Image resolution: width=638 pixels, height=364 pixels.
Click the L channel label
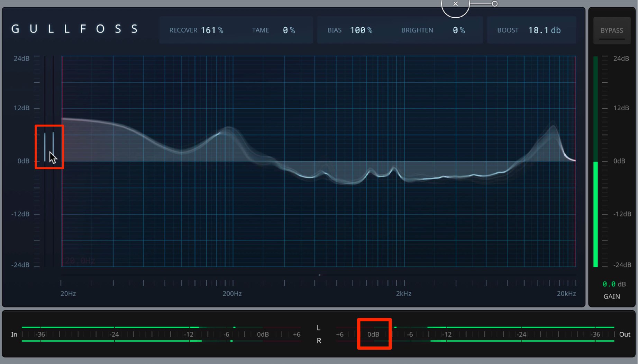[319, 328]
